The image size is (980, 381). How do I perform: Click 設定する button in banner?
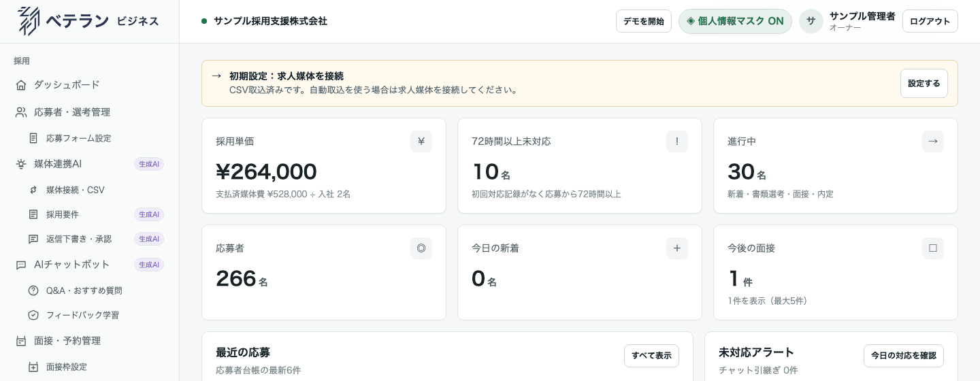(x=924, y=83)
